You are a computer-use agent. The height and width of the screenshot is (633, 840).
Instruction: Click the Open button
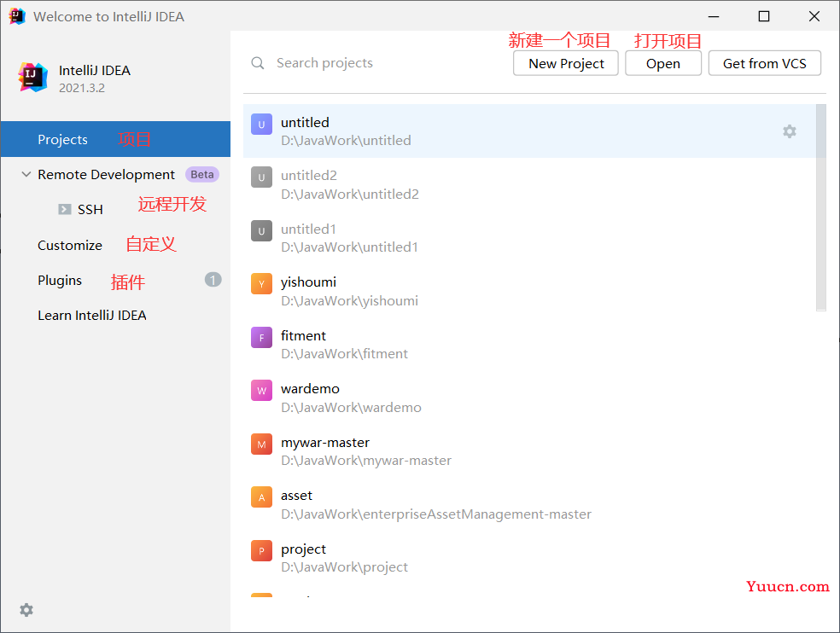tap(663, 63)
